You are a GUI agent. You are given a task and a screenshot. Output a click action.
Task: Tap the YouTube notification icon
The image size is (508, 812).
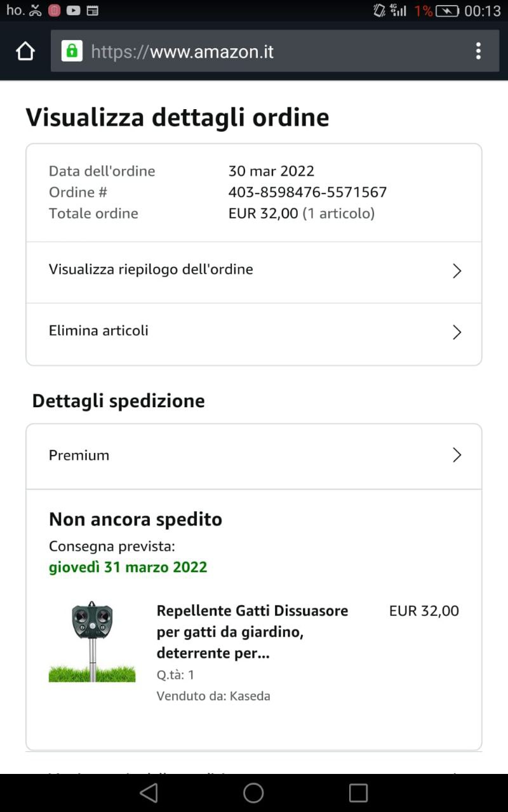point(73,10)
